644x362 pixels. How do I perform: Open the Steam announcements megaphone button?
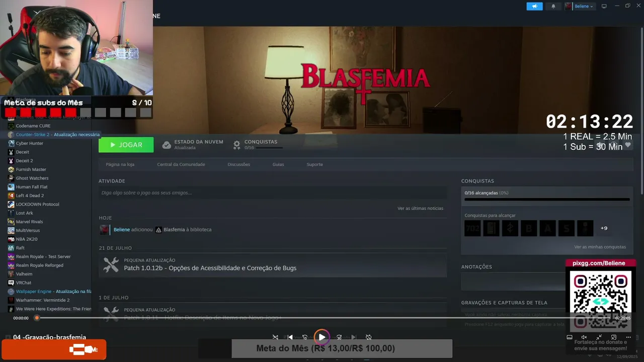coord(534,6)
